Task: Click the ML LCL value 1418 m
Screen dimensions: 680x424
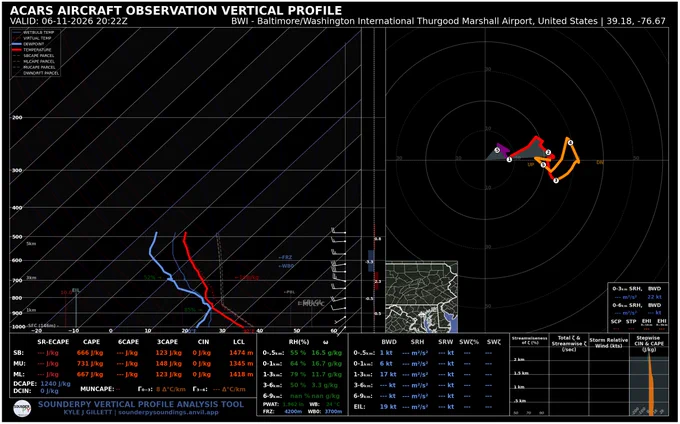Action: 241,374
